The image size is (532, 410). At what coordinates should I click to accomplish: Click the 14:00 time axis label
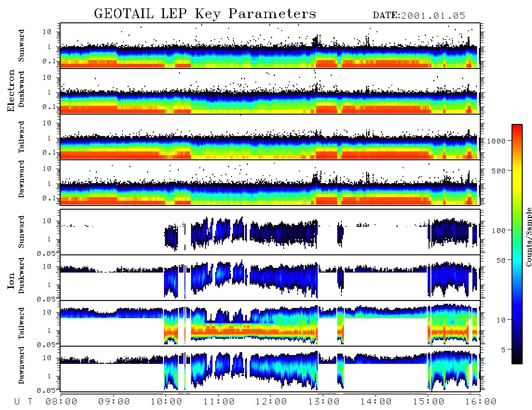click(376, 402)
